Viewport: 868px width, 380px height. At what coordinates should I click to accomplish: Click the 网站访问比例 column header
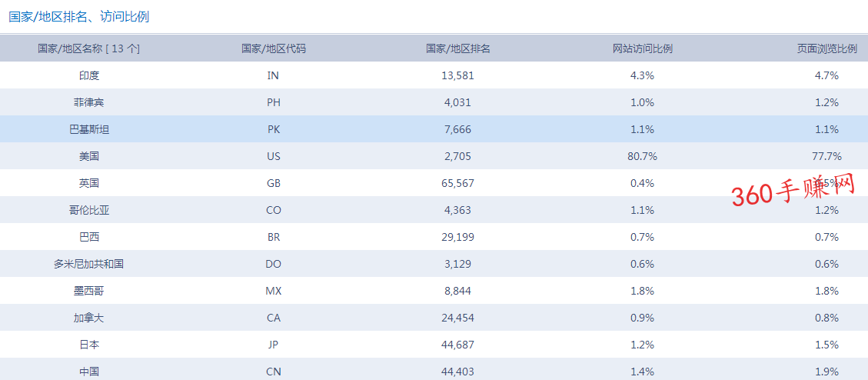642,48
